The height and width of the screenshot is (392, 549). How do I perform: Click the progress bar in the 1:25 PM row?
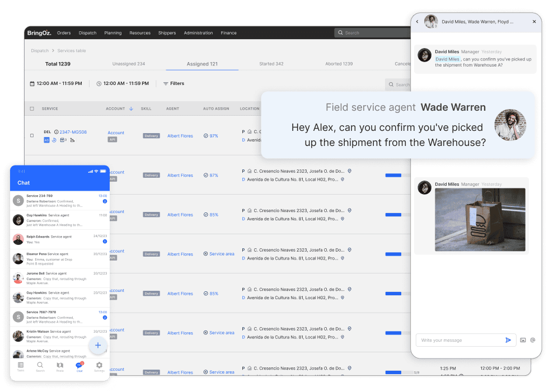click(x=399, y=372)
